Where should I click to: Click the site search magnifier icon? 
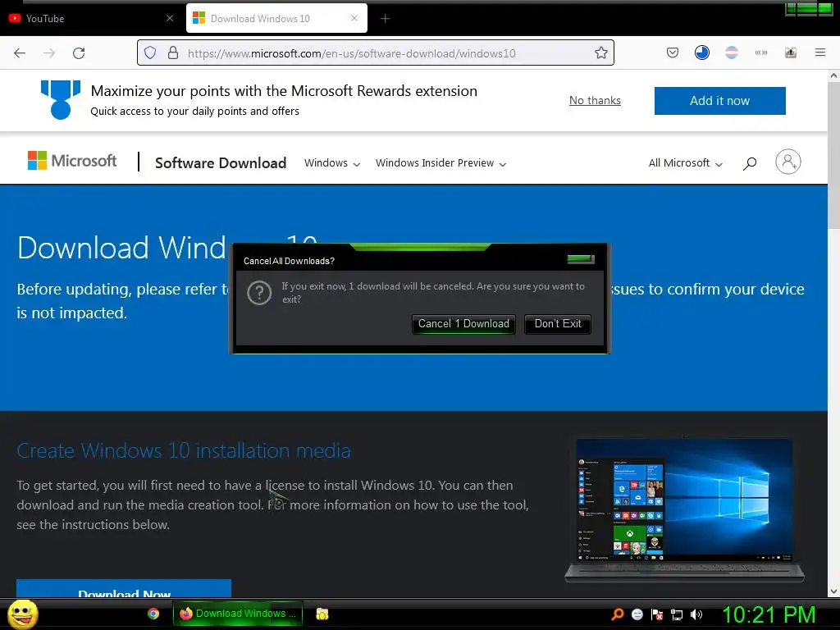pos(750,163)
